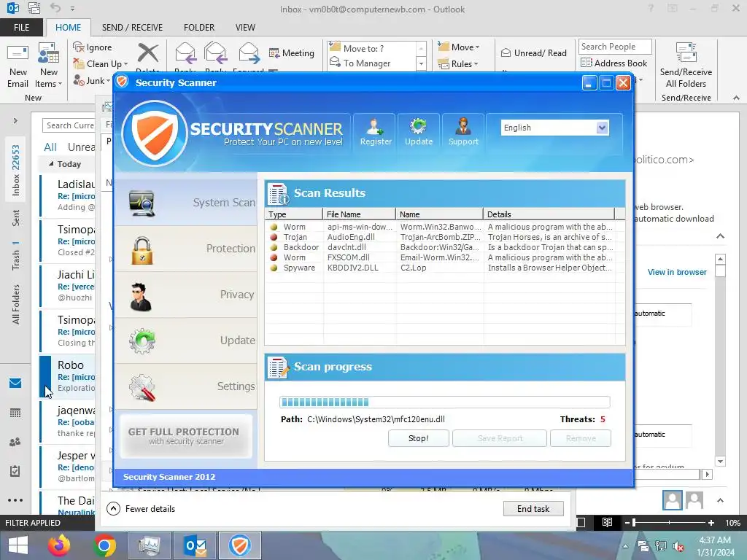
Task: Click Send/Receive All Folders
Action: (686, 66)
